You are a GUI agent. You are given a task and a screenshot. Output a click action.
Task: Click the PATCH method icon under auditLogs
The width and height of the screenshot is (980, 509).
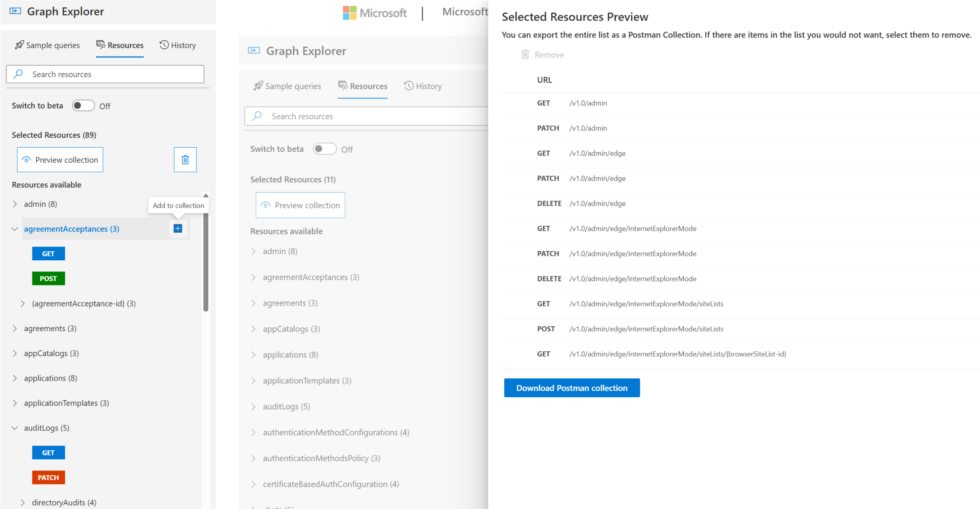[48, 477]
